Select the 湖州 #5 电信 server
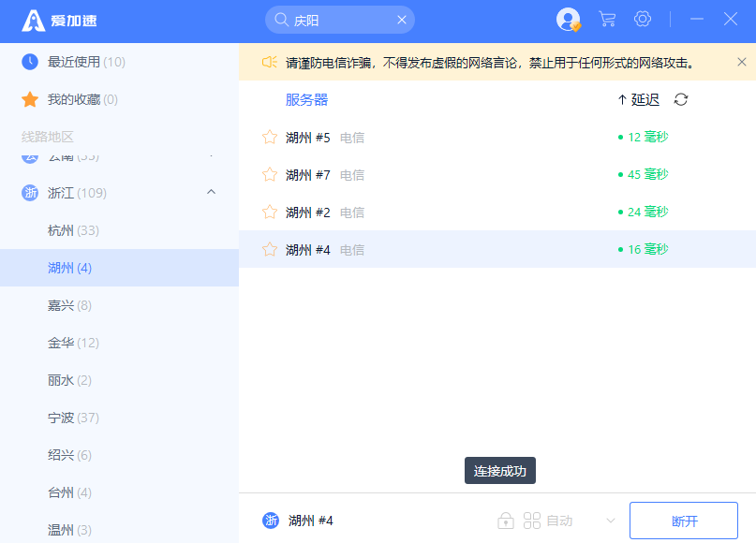The width and height of the screenshot is (756, 543). point(497,138)
